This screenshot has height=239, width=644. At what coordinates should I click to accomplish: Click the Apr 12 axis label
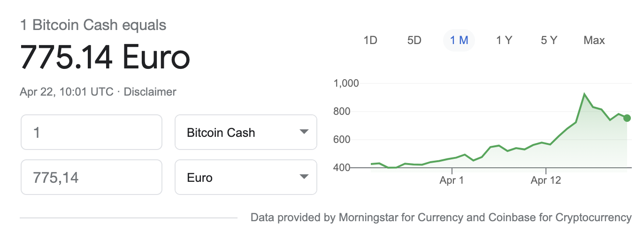tap(546, 180)
